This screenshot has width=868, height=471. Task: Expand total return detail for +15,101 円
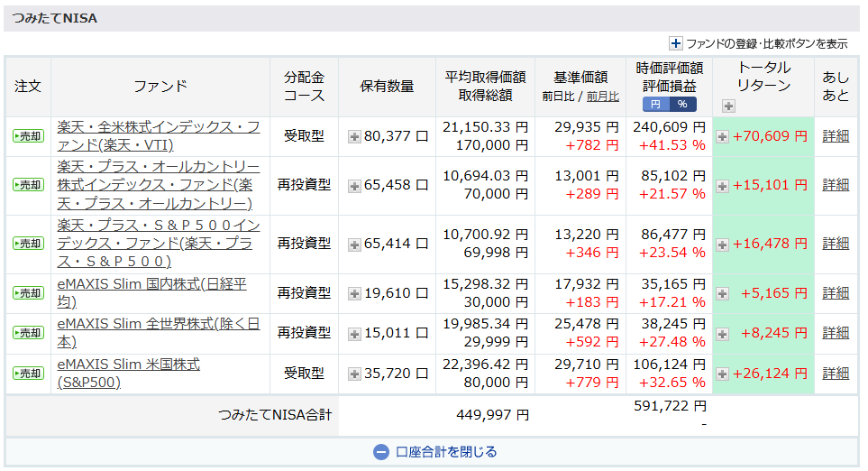(722, 186)
